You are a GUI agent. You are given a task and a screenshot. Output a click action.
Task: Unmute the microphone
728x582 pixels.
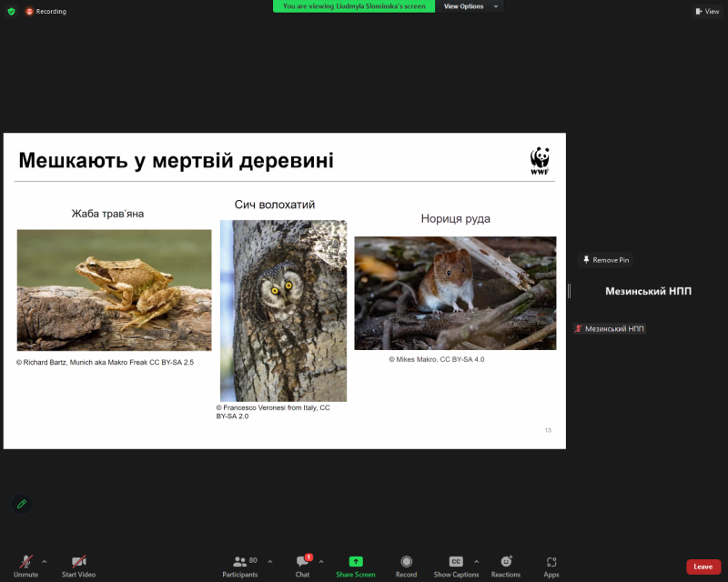tap(25, 563)
